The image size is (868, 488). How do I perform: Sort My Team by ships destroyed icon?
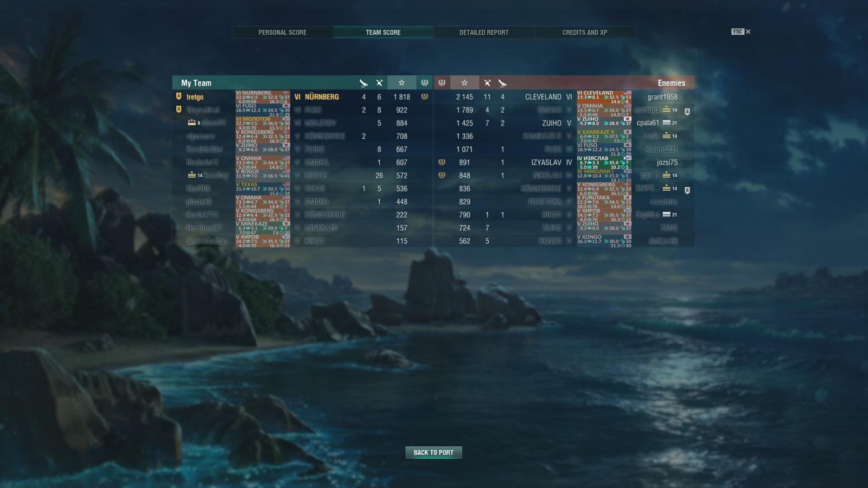click(x=363, y=83)
